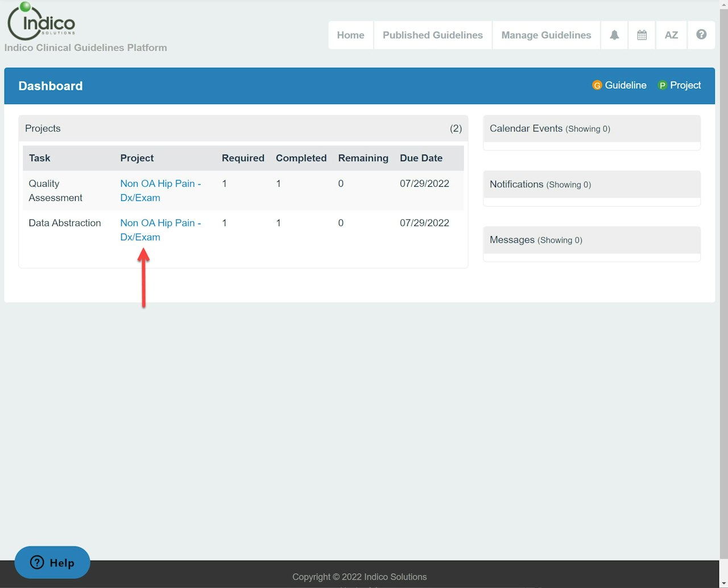Screen dimensions: 728x588
Task: Click the green P Project icon
Action: tap(662, 85)
